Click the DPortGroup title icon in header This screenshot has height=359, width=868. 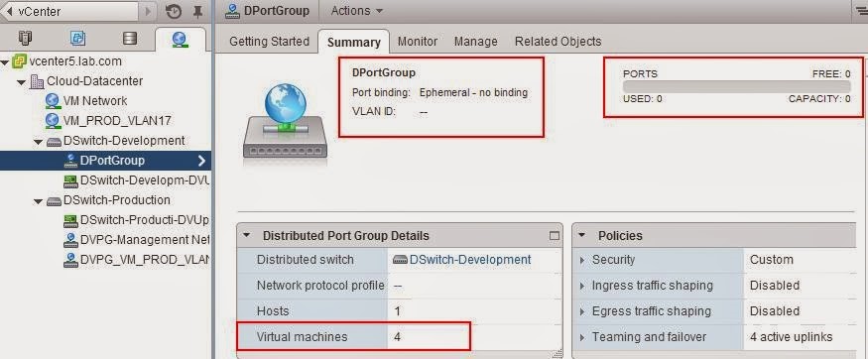[233, 11]
